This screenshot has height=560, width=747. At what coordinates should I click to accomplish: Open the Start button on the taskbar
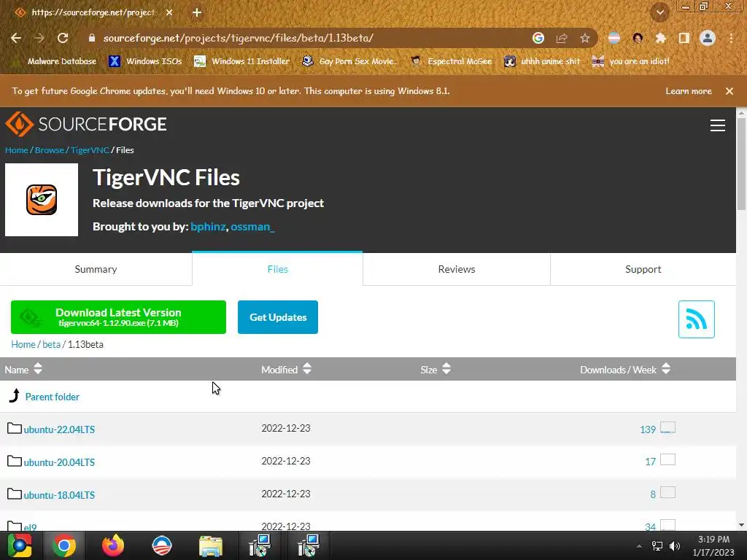coord(20,545)
